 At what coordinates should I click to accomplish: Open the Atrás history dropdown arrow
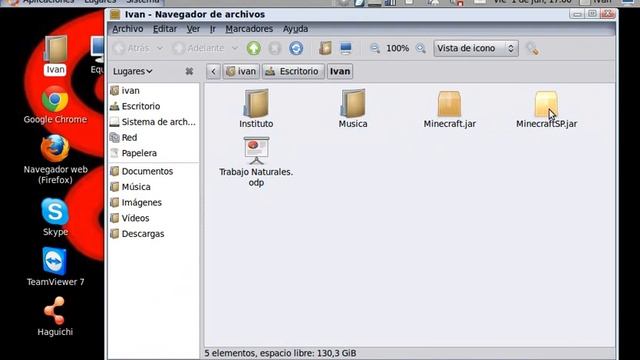160,48
